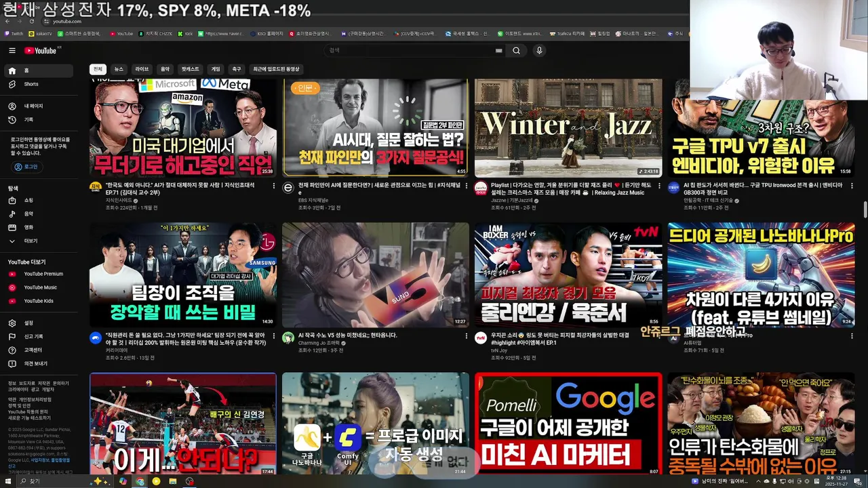
Task: Open Windows Start button on taskbar
Action: 7,481
